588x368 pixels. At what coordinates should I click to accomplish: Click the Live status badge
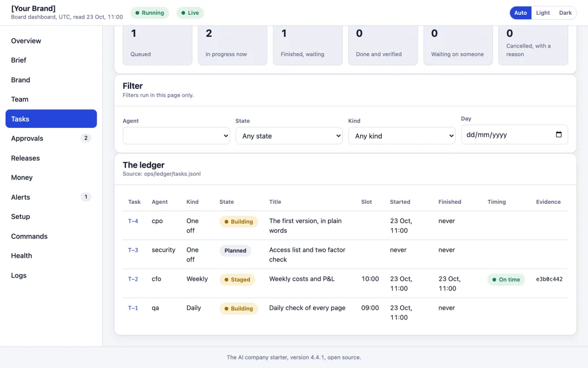(x=190, y=13)
